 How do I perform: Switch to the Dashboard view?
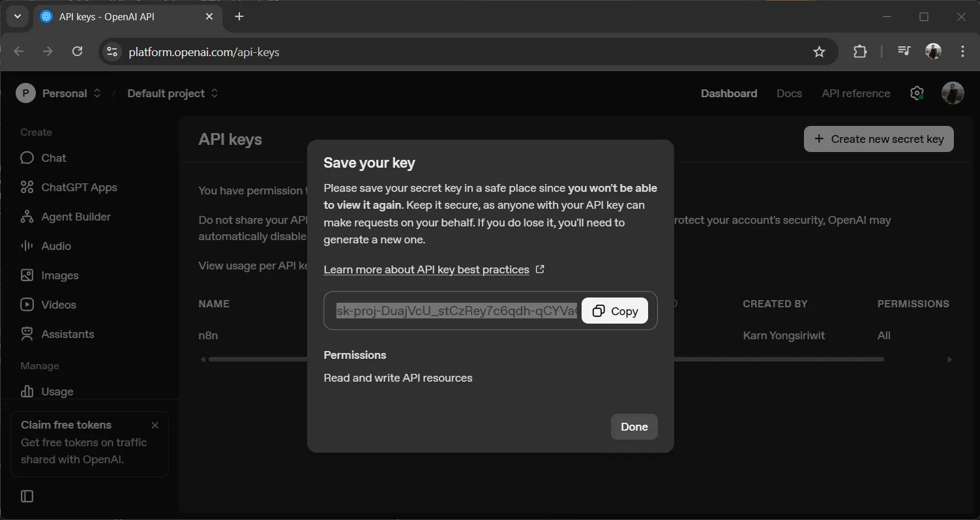tap(728, 93)
